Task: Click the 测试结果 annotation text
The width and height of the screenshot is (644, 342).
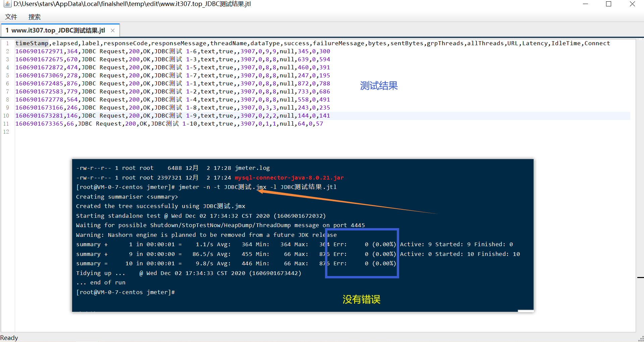Action: [x=379, y=86]
